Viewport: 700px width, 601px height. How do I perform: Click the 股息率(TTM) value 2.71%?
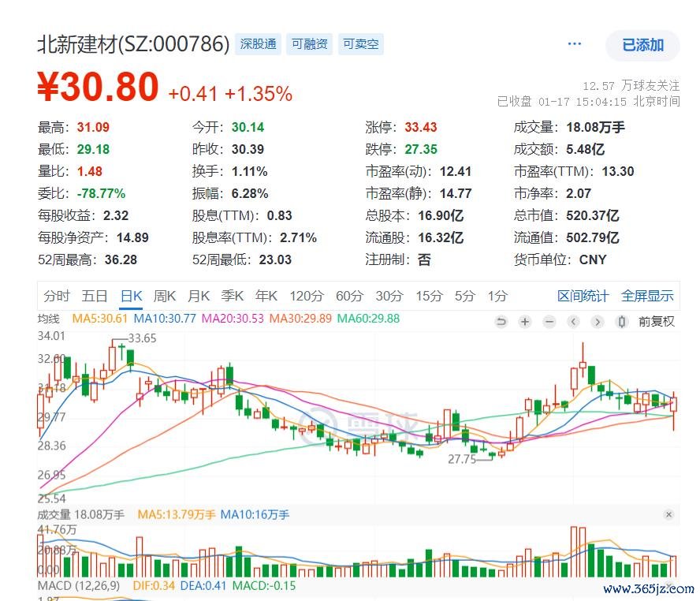298,237
